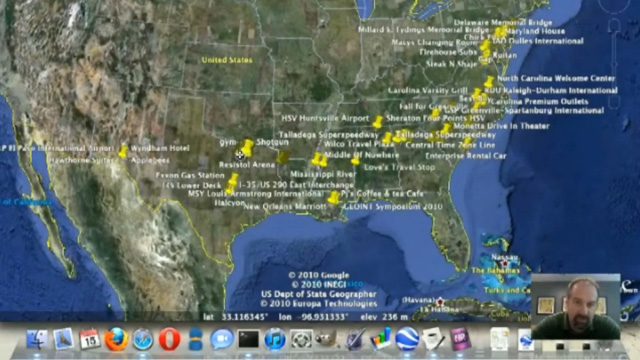Launch Opera browser from the dock
The width and height of the screenshot is (640, 360).
point(169,339)
